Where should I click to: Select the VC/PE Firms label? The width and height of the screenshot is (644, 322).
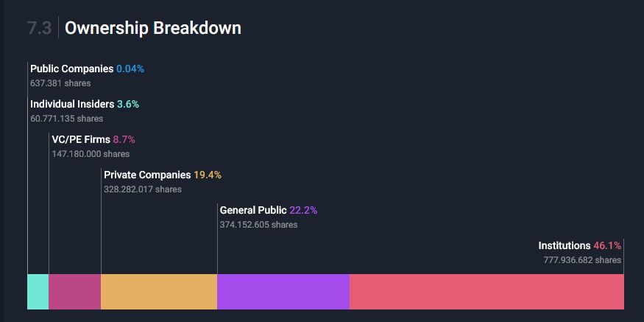click(81, 139)
